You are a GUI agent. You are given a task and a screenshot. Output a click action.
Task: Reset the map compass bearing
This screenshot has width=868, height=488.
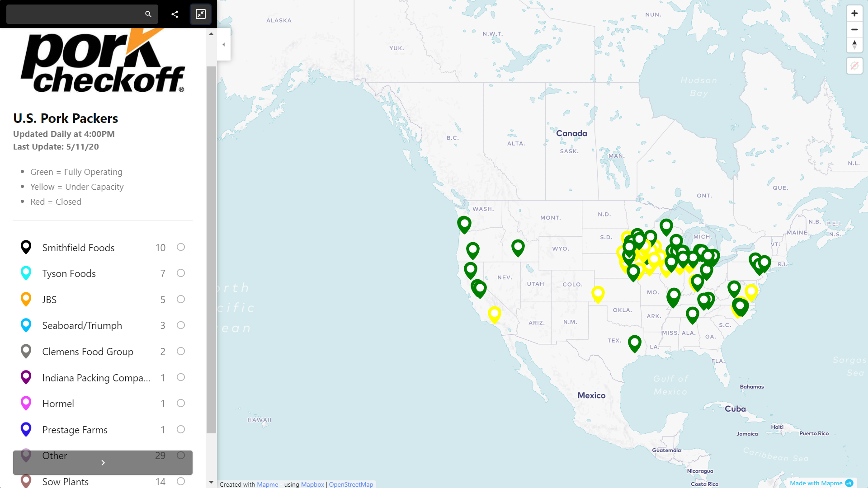pyautogui.click(x=854, y=45)
